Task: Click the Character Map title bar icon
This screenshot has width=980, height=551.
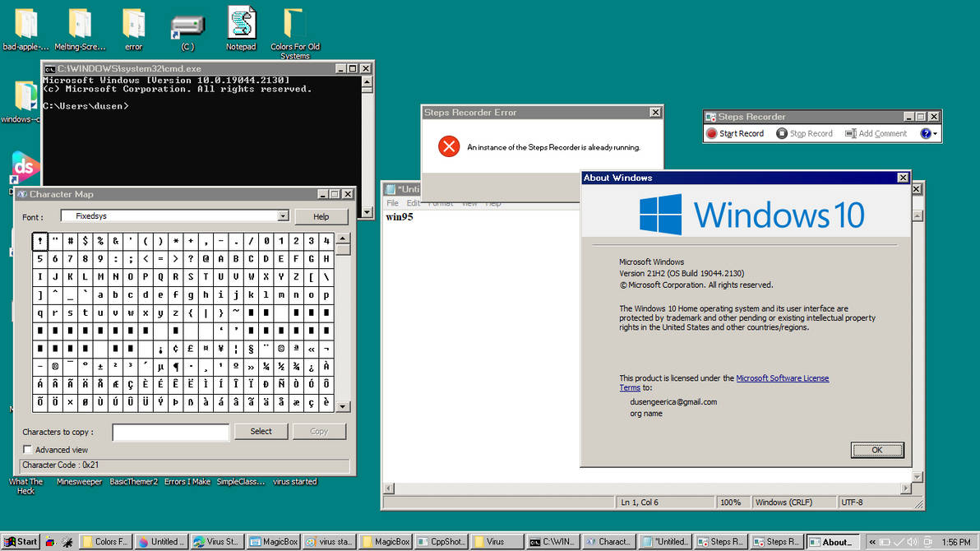Action: pyautogui.click(x=22, y=194)
